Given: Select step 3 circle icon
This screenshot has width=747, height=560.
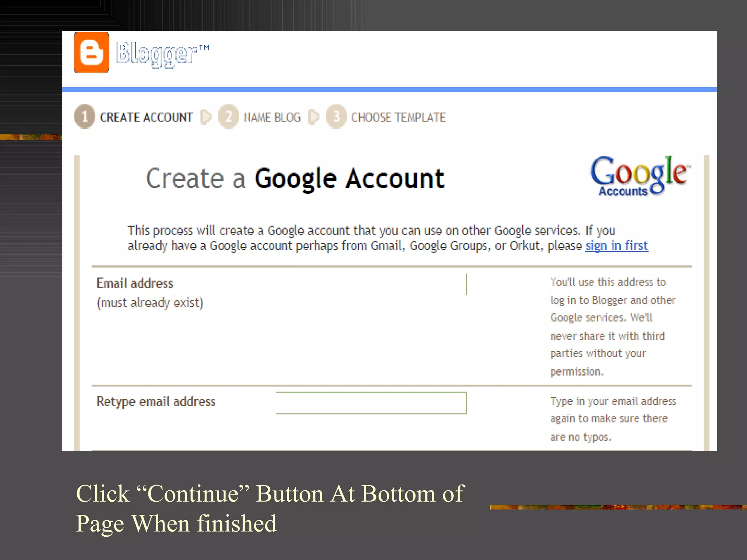Looking at the screenshot, I should [336, 117].
